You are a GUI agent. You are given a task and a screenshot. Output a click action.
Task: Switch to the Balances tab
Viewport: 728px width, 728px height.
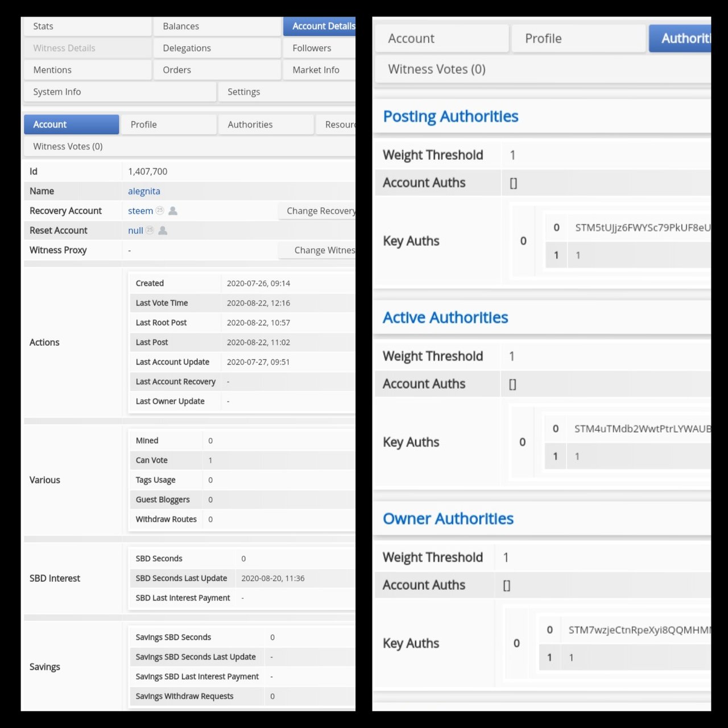pos(217,26)
